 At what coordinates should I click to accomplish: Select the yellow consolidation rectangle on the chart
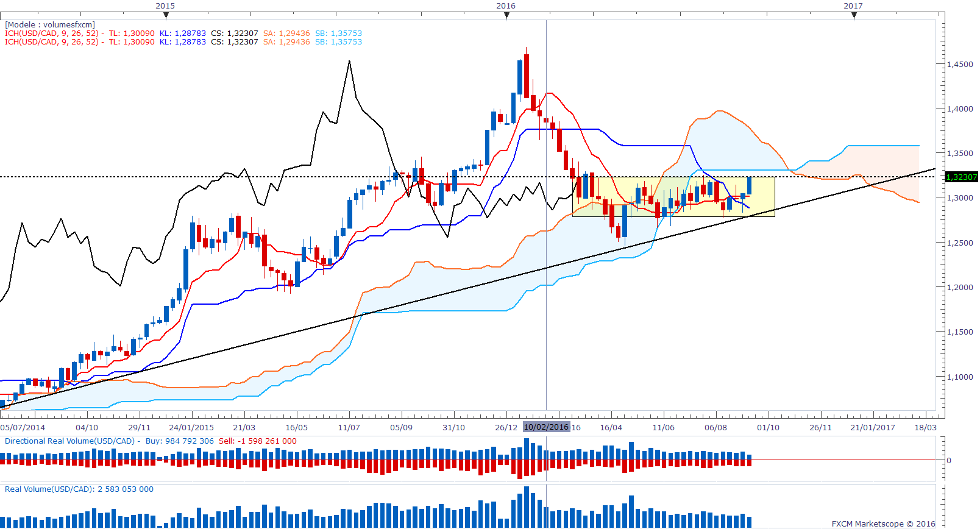(x=673, y=197)
